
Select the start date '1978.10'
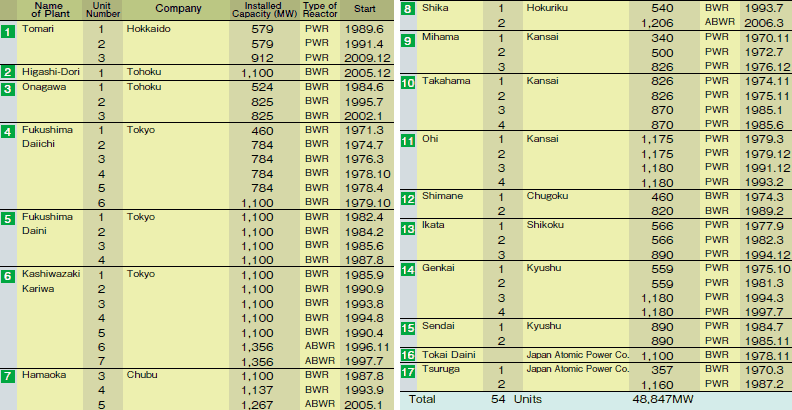coord(368,174)
